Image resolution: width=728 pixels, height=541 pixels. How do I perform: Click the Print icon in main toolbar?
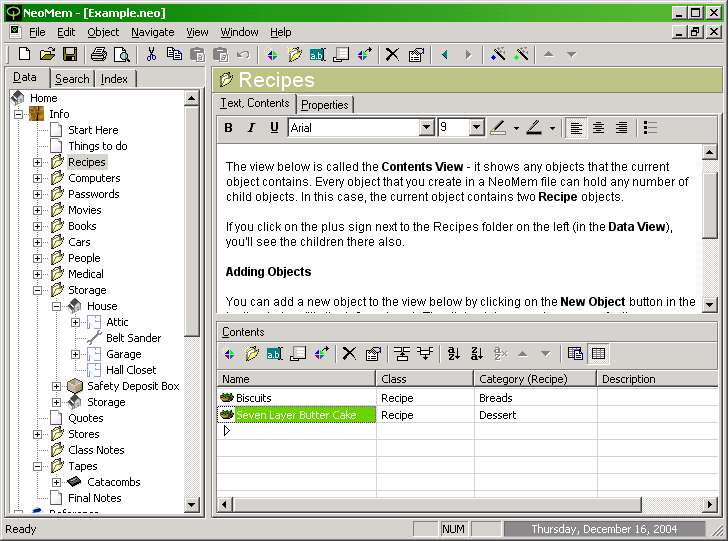[99, 54]
